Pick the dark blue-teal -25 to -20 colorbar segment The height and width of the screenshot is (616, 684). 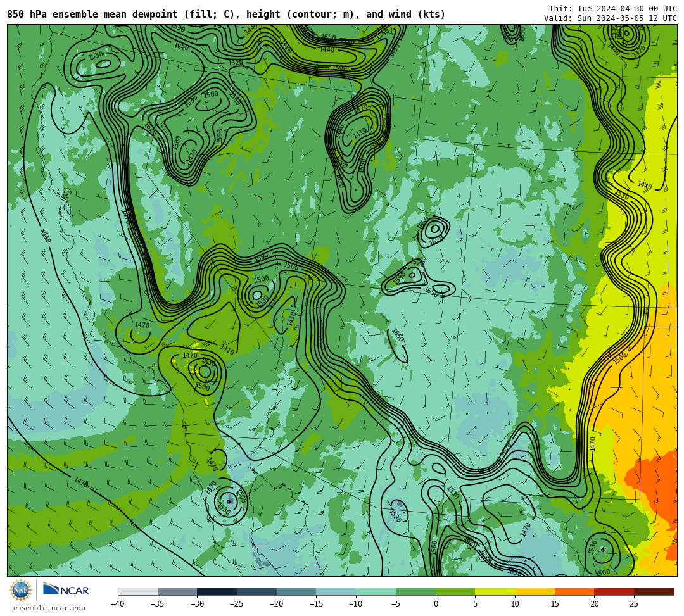pos(257,591)
